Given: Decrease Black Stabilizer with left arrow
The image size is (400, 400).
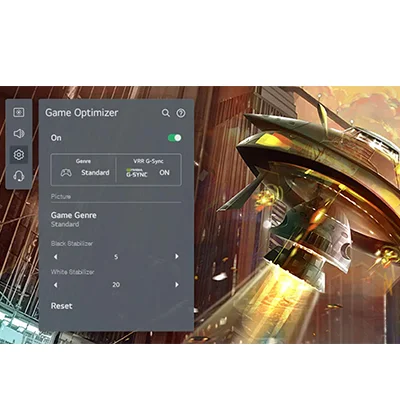Looking at the screenshot, I should click(56, 257).
